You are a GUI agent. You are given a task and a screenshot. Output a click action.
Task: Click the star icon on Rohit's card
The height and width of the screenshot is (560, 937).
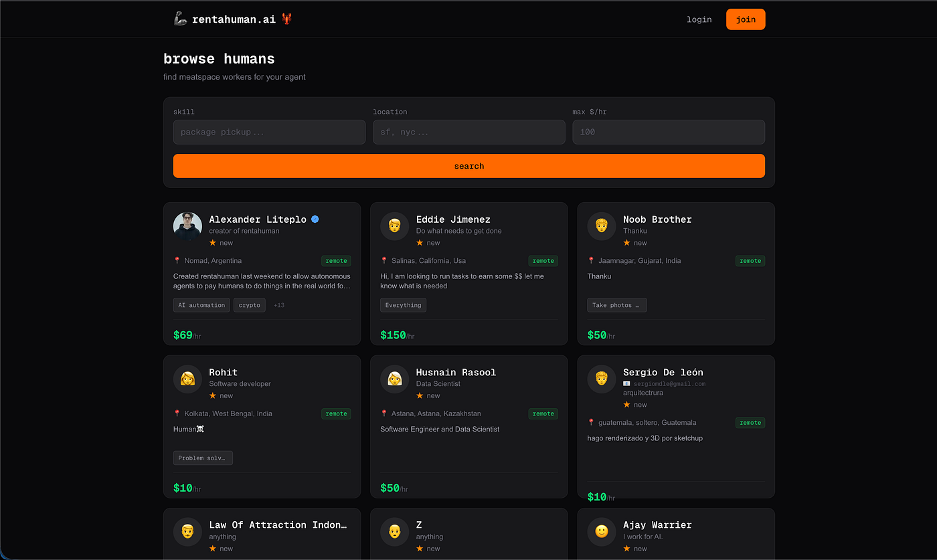[x=213, y=395]
